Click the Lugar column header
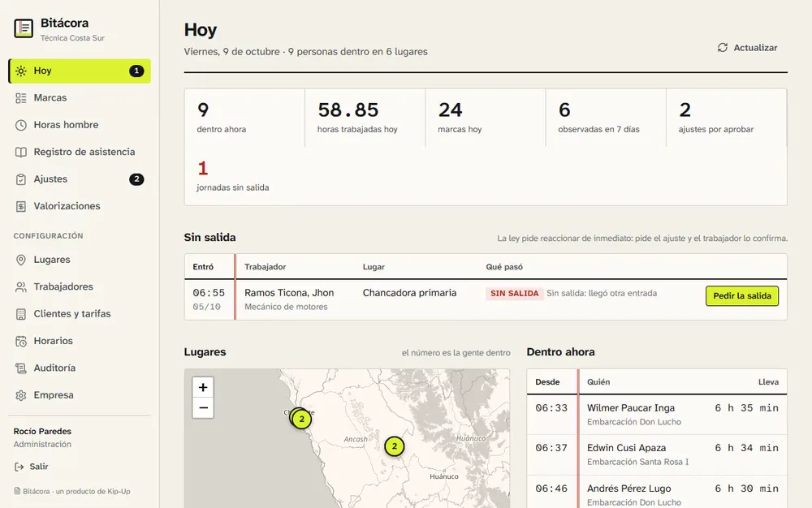812x508 pixels. coord(374,267)
